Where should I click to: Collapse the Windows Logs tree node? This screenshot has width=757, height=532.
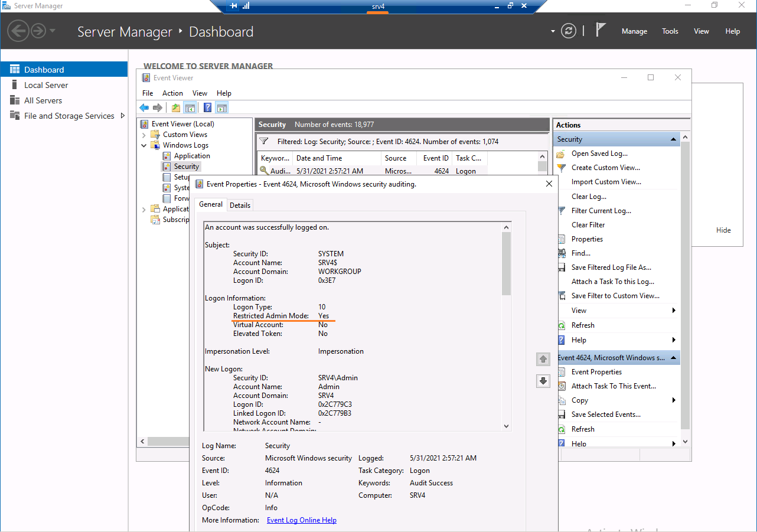(144, 145)
